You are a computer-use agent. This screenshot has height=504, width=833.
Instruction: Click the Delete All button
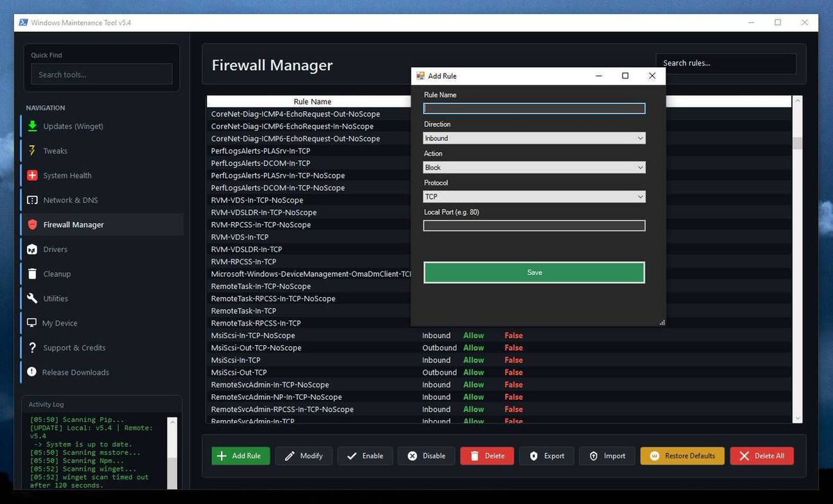coord(762,455)
